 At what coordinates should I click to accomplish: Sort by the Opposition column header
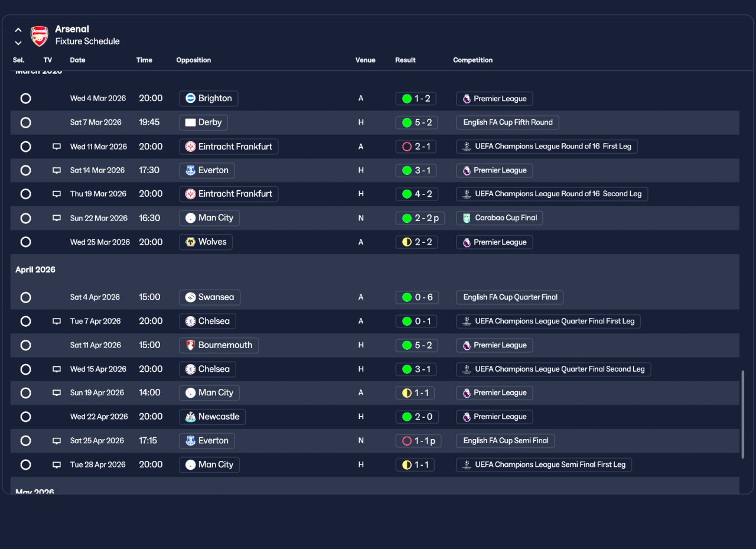pyautogui.click(x=194, y=60)
